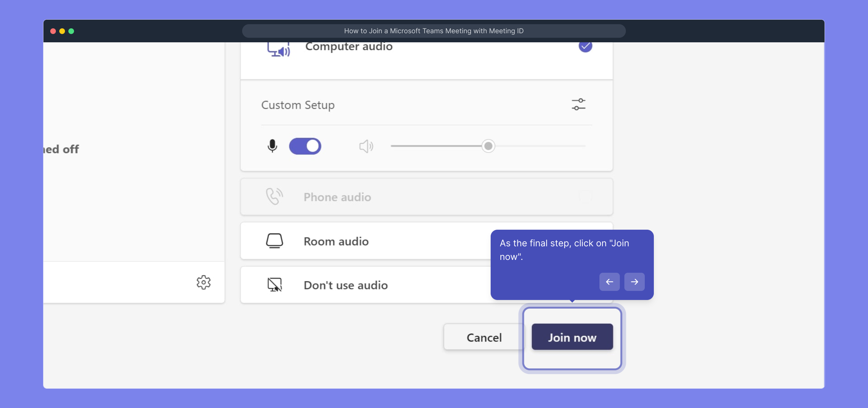Click the speaker volume slider handle
This screenshot has width=868, height=408.
(488, 146)
